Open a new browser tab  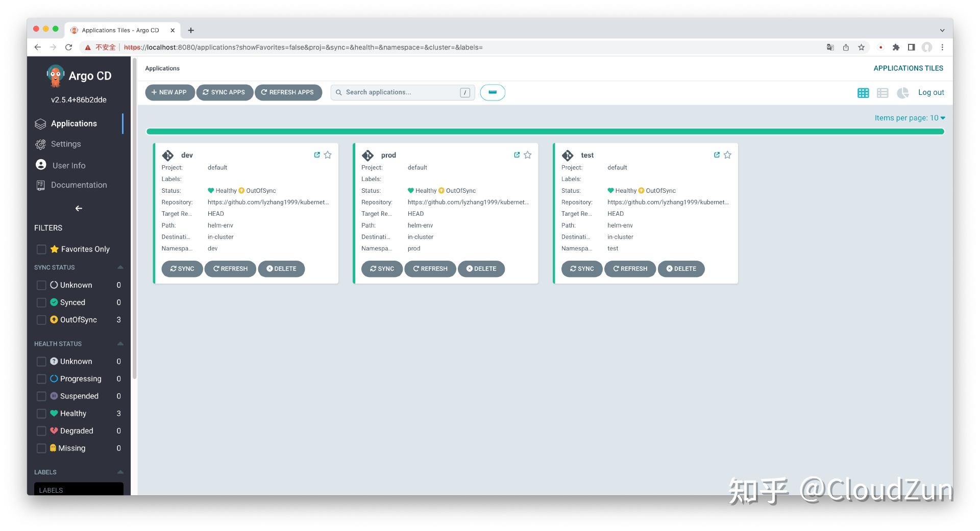pos(191,30)
